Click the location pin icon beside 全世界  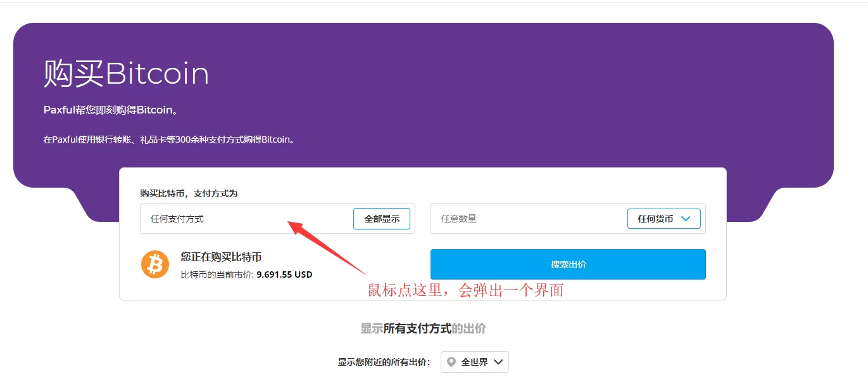point(451,362)
